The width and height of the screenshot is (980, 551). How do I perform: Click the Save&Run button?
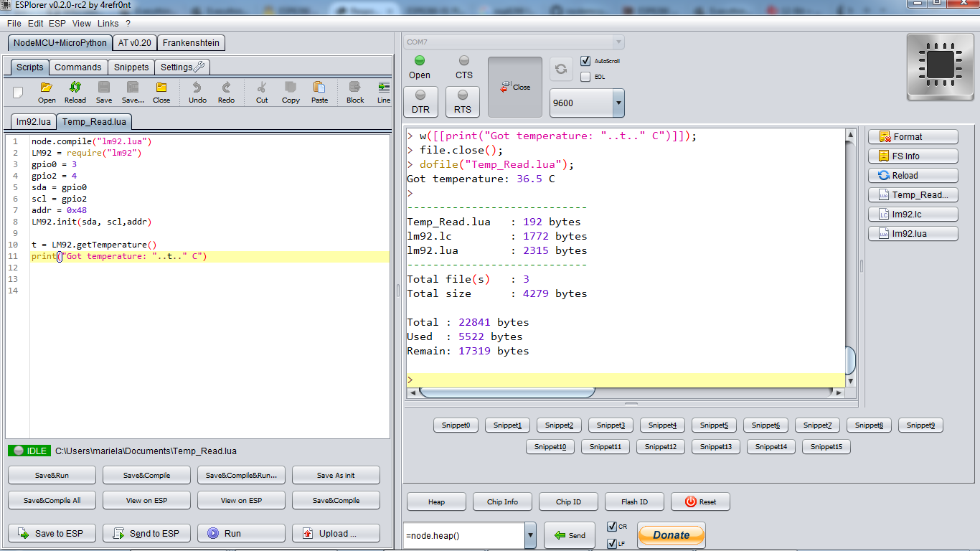[x=52, y=475]
